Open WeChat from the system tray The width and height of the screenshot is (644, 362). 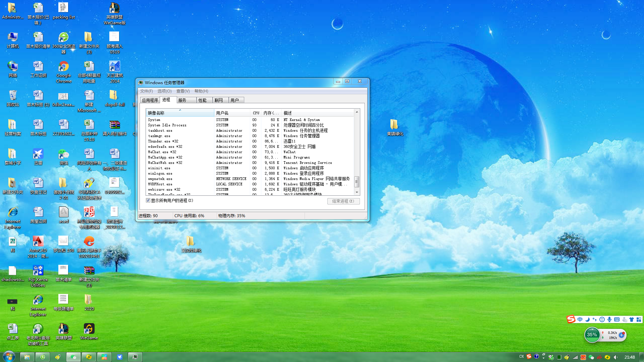click(x=591, y=357)
